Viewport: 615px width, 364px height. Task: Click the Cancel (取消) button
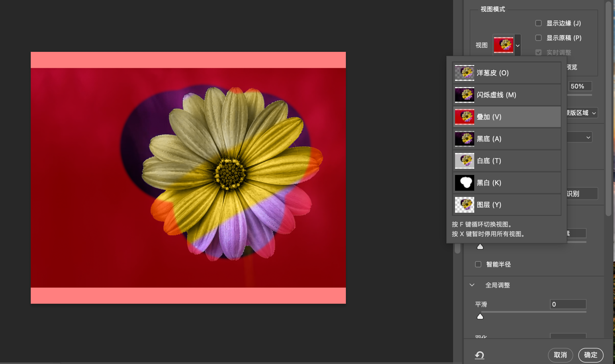560,355
